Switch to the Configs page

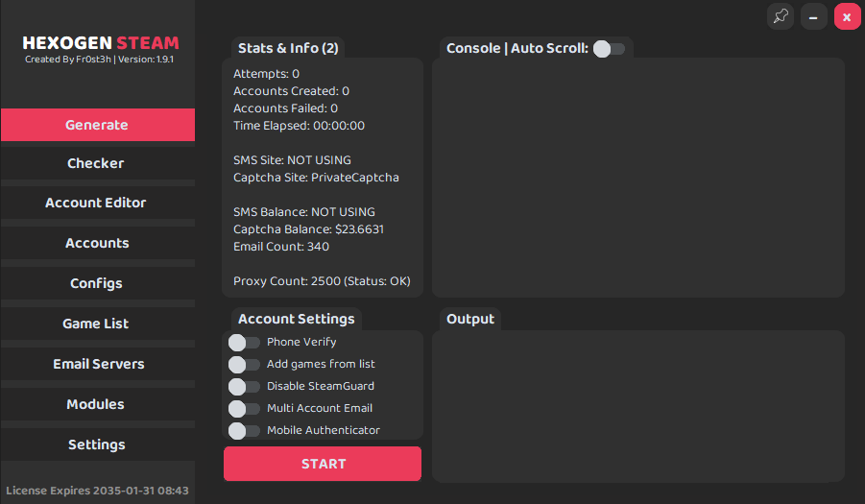[97, 284]
